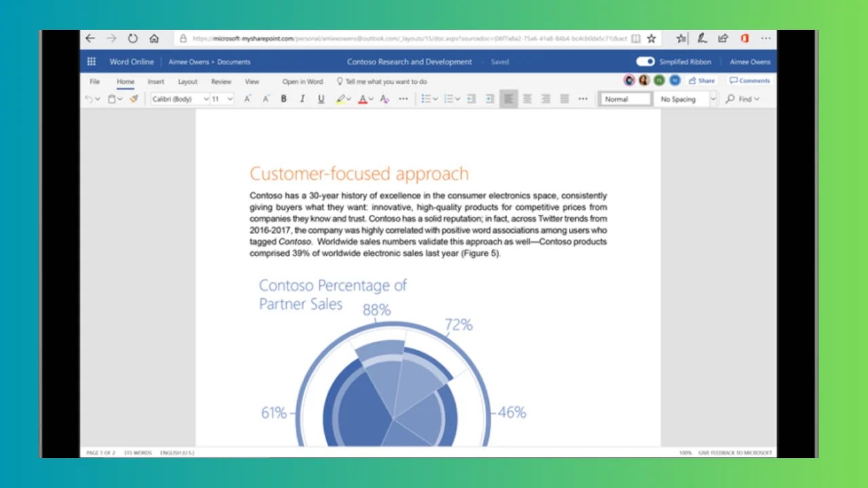Open the reading view book icon

[635, 39]
